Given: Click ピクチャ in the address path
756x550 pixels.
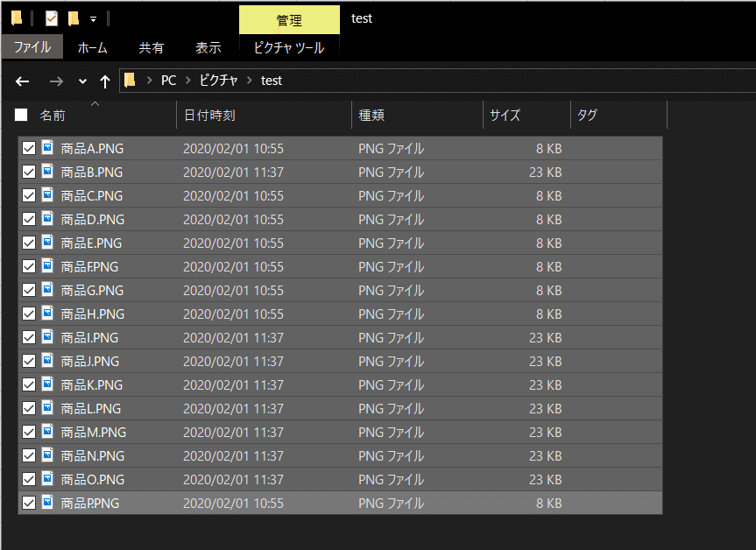Looking at the screenshot, I should point(218,81).
